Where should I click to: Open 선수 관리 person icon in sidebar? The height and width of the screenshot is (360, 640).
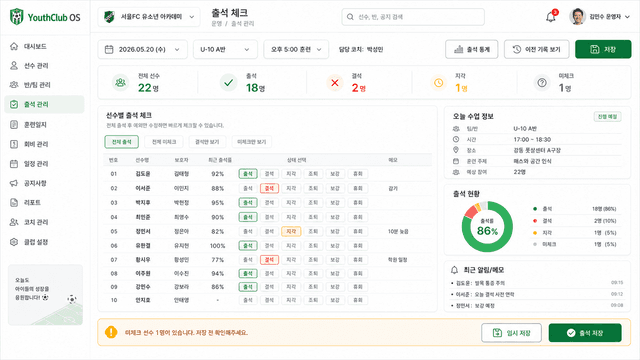coord(14,65)
